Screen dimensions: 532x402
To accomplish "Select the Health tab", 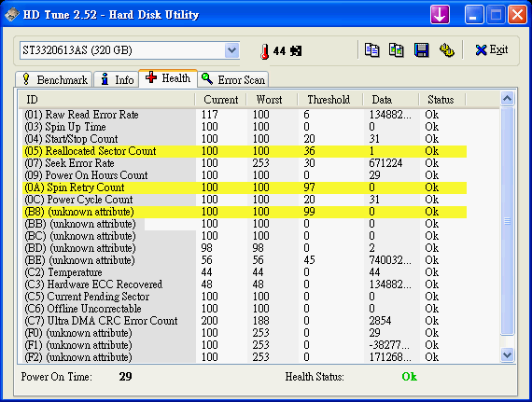I will [168, 78].
